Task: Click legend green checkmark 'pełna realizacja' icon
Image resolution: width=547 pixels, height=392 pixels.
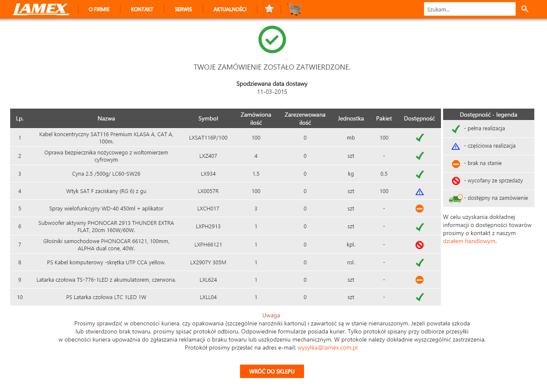Action: (456, 129)
